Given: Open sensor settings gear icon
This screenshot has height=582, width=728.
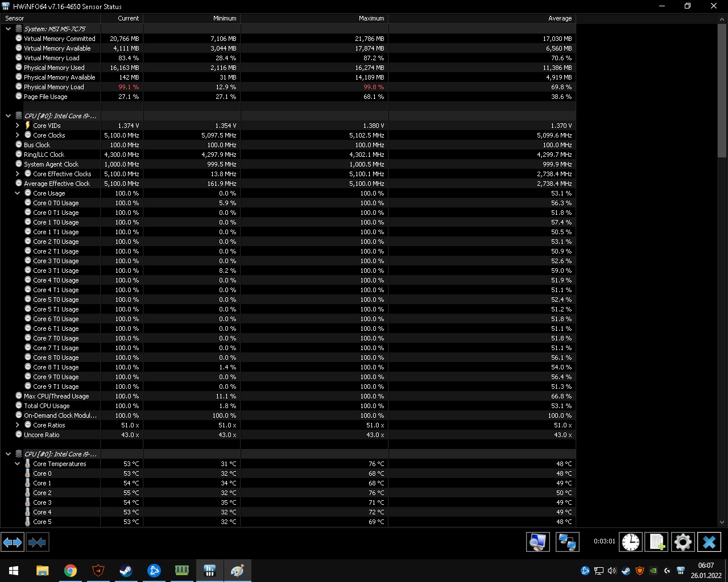Looking at the screenshot, I should (682, 542).
